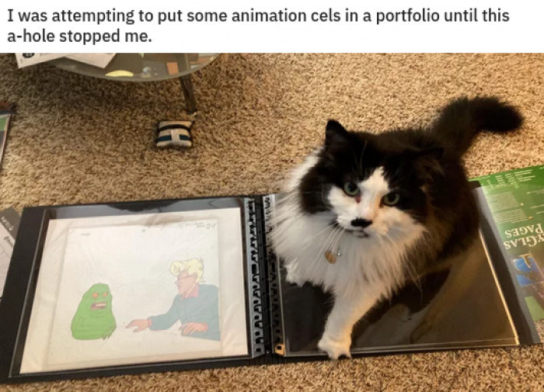Click the blond character in the animation cel

(186, 300)
